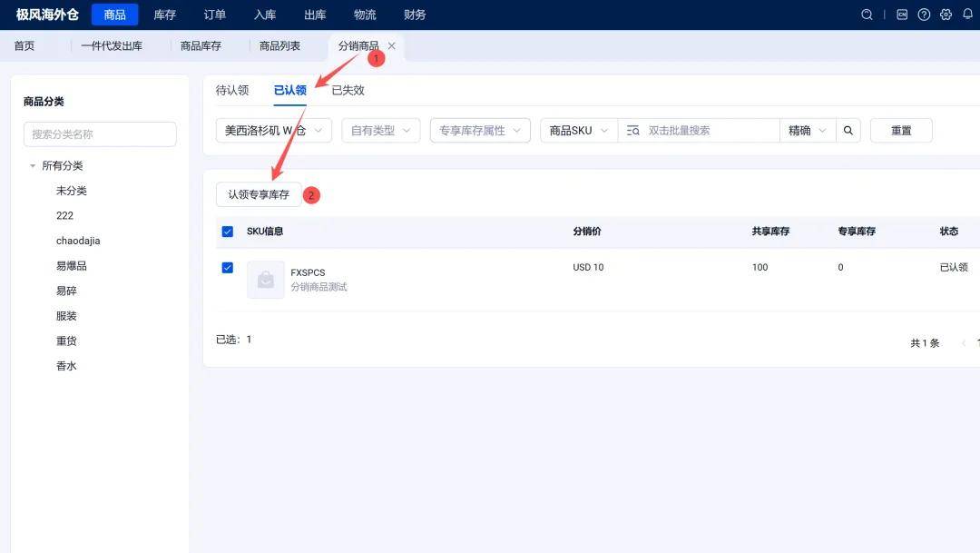The height and width of the screenshot is (553, 980).
Task: Click the magnifier search button next to 精确
Action: [x=848, y=130]
